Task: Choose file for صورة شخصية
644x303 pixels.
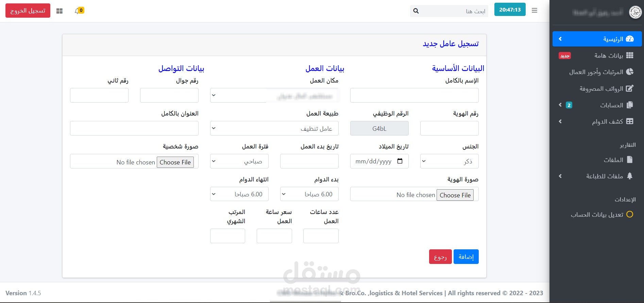Action: [175, 162]
